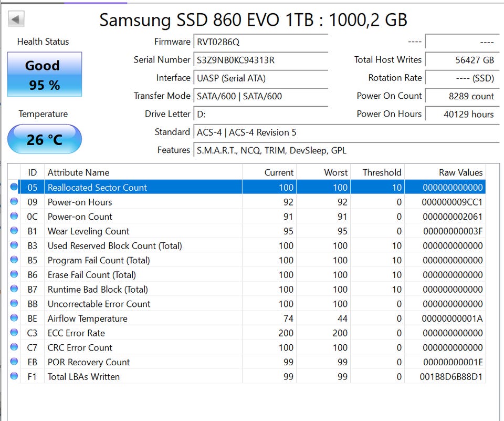Select the Power-on Hours attribute row
This screenshot has width=504, height=421.
tap(247, 202)
